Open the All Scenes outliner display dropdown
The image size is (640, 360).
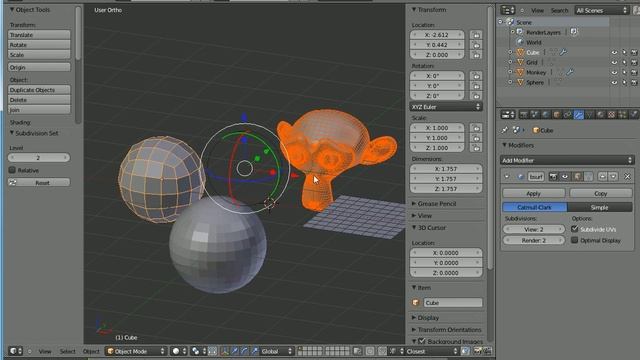[x=602, y=10]
